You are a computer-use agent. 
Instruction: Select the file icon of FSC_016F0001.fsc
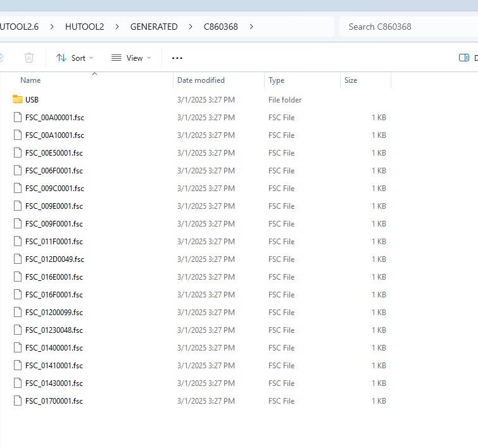(x=18, y=294)
